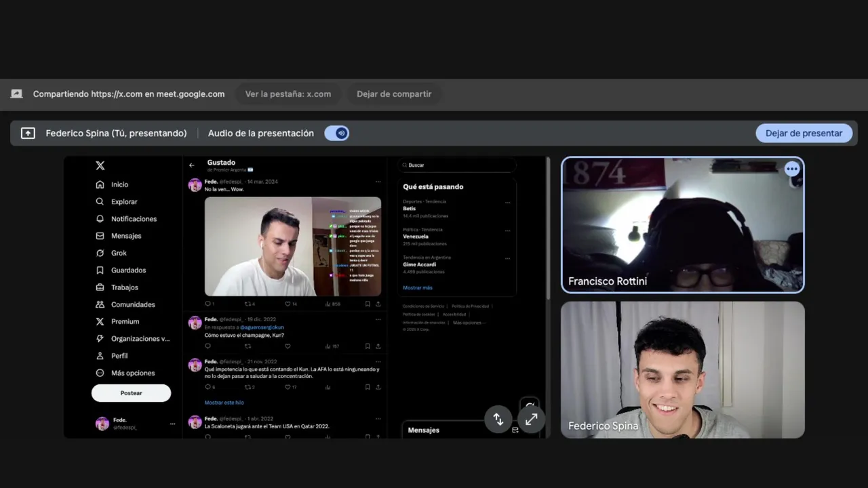Click Betis trending topic
The image size is (868, 488).
coord(410,209)
